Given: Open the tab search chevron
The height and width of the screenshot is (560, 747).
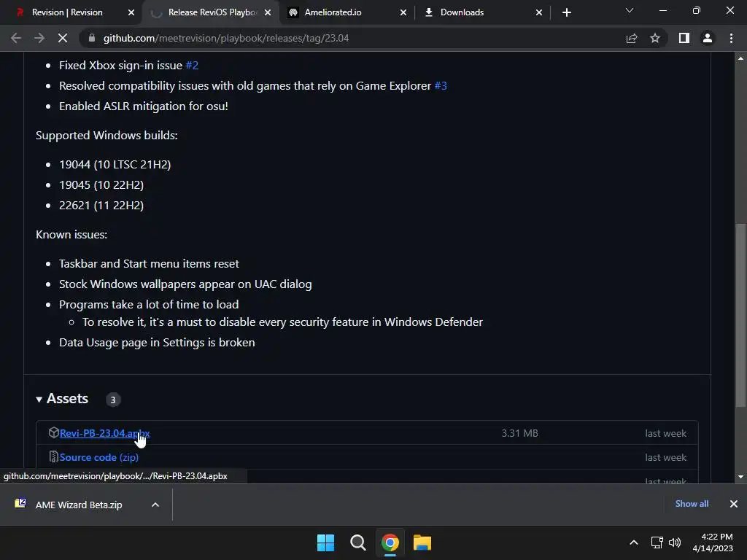Looking at the screenshot, I should pos(630,10).
